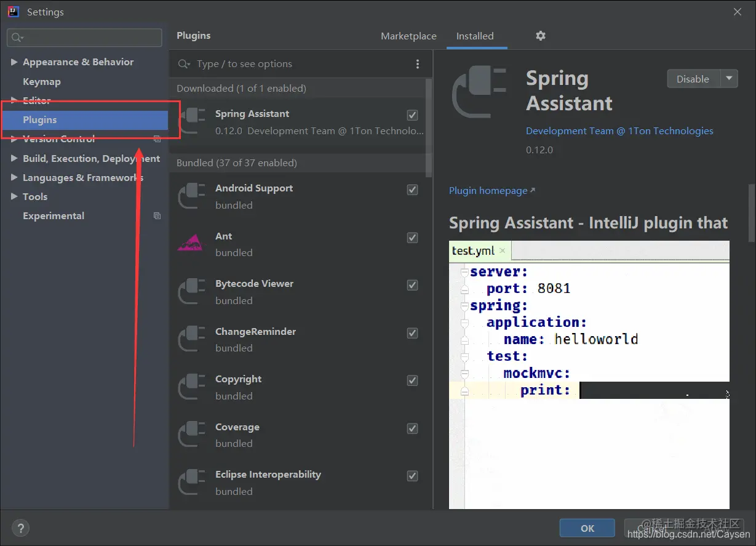The image size is (756, 546).
Task: Select the Ant plugin name
Action: [224, 236]
